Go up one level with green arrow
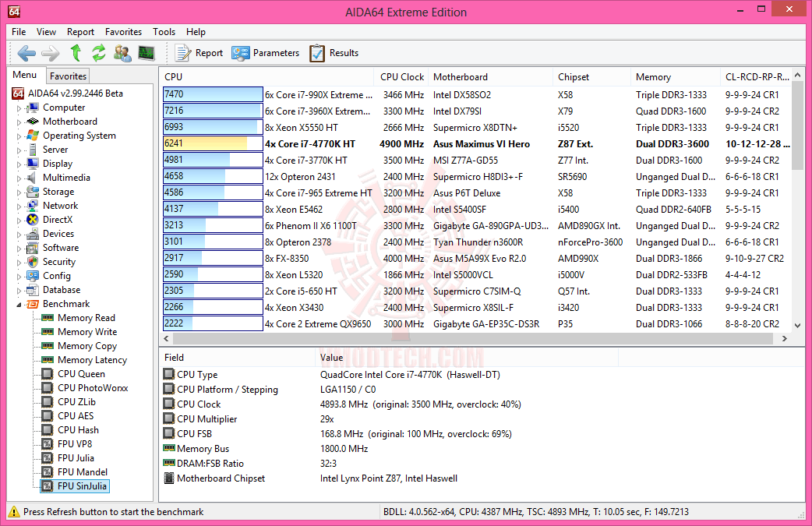 (x=76, y=53)
